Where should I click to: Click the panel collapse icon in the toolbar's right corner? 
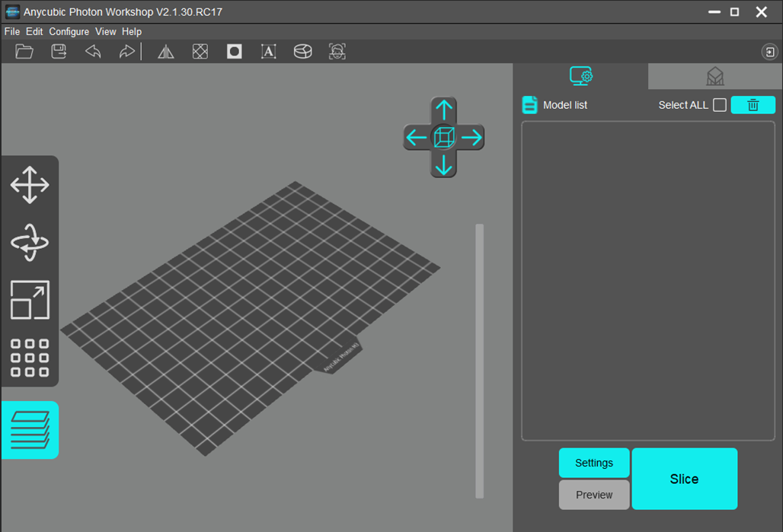point(769,52)
